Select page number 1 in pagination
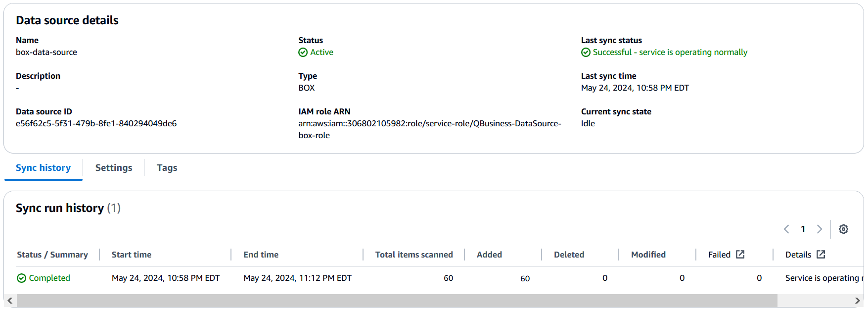 [803, 229]
